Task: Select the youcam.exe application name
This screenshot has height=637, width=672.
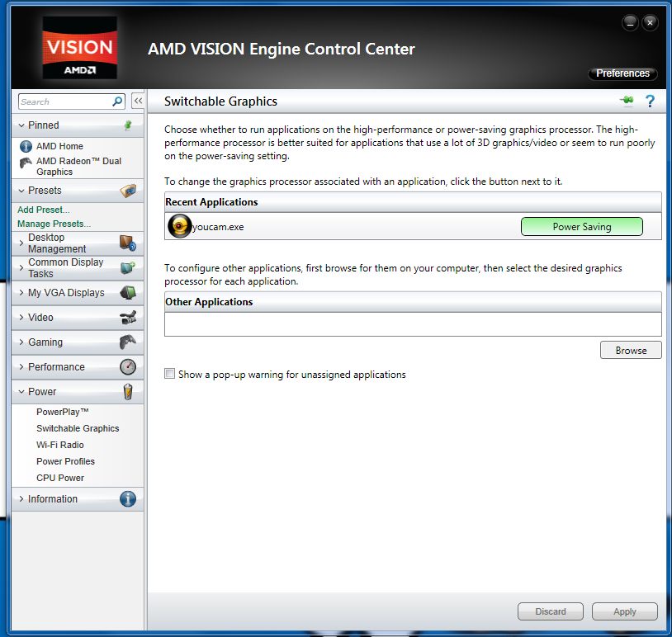Action: [218, 227]
